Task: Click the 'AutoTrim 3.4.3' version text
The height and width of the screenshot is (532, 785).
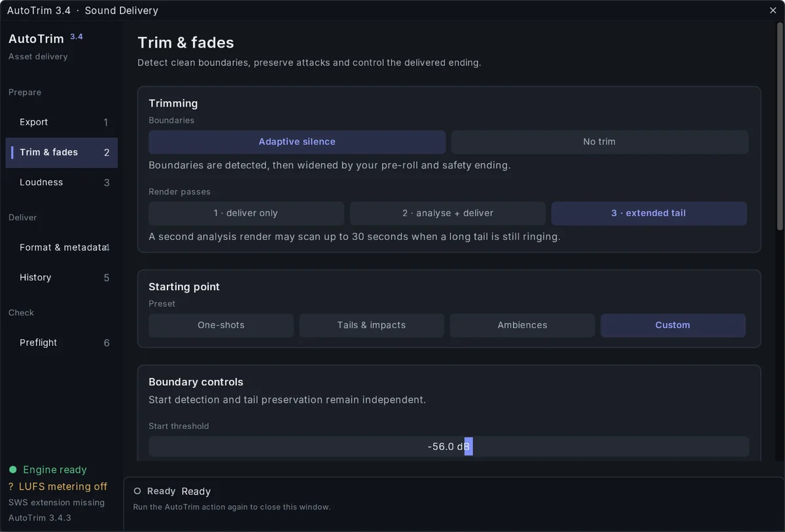Action: [x=40, y=518]
